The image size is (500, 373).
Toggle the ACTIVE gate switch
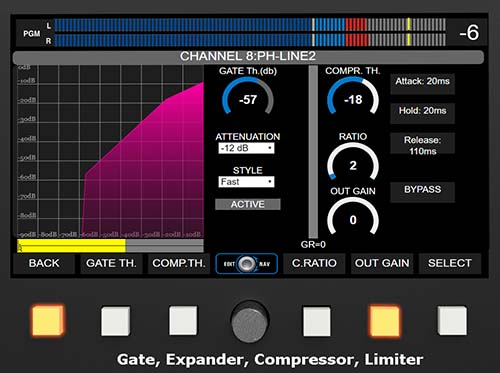[248, 204]
